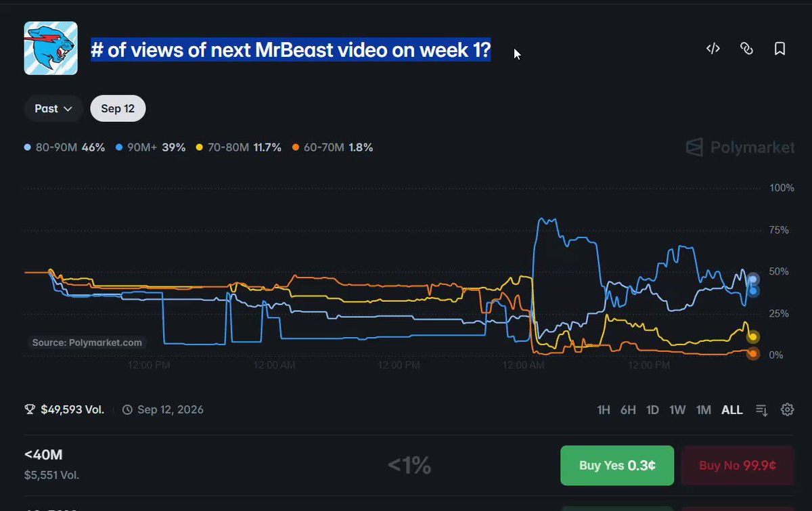
Task: Switch chart range to 1H
Action: click(604, 410)
